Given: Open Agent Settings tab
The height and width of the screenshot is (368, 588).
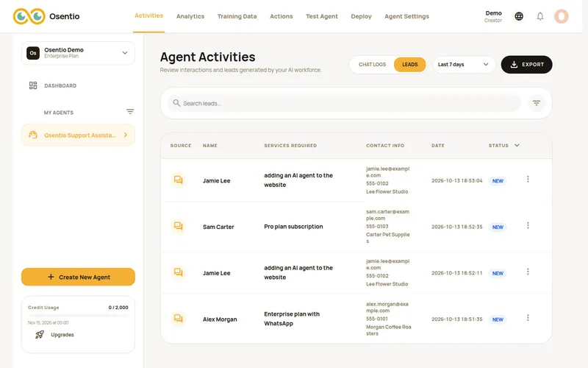Looking at the screenshot, I should tap(406, 16).
